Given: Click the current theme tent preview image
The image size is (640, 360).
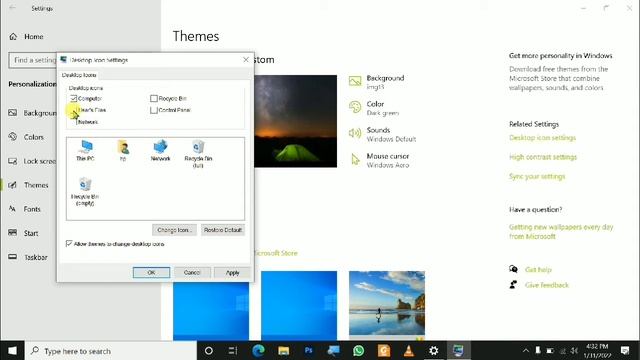Looking at the screenshot, I should click(296, 121).
